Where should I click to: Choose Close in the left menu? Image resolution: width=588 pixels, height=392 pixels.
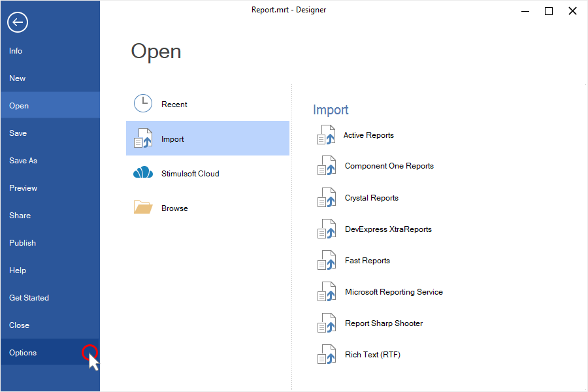[50, 325]
